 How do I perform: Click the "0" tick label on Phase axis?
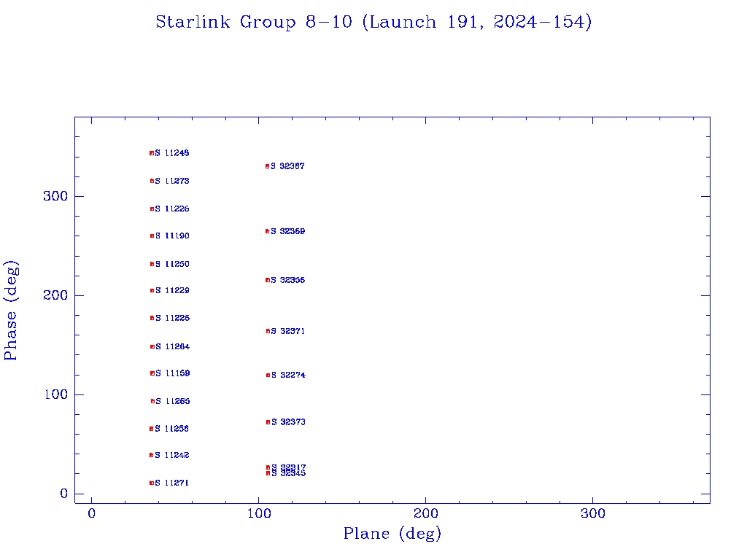[x=64, y=494]
